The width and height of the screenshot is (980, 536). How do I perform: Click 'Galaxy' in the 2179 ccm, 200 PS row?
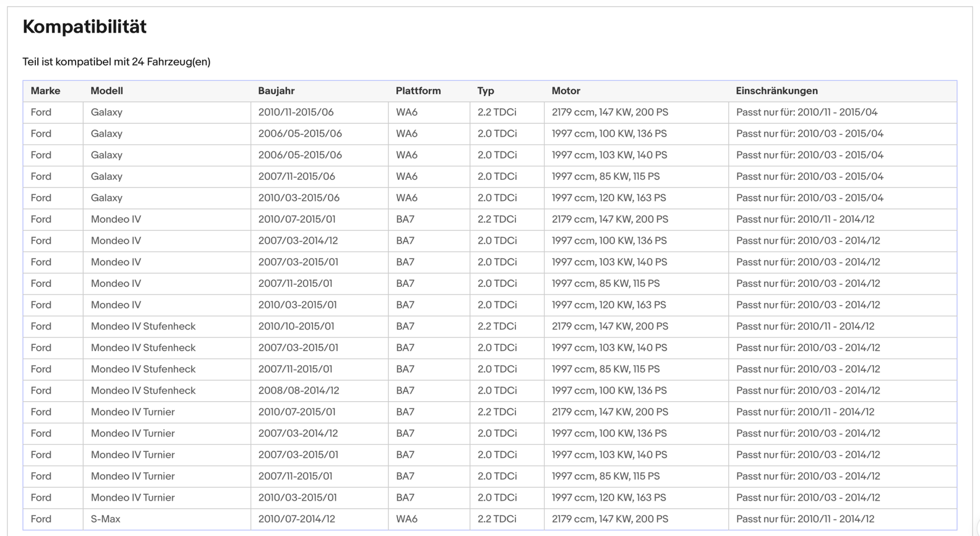click(107, 112)
